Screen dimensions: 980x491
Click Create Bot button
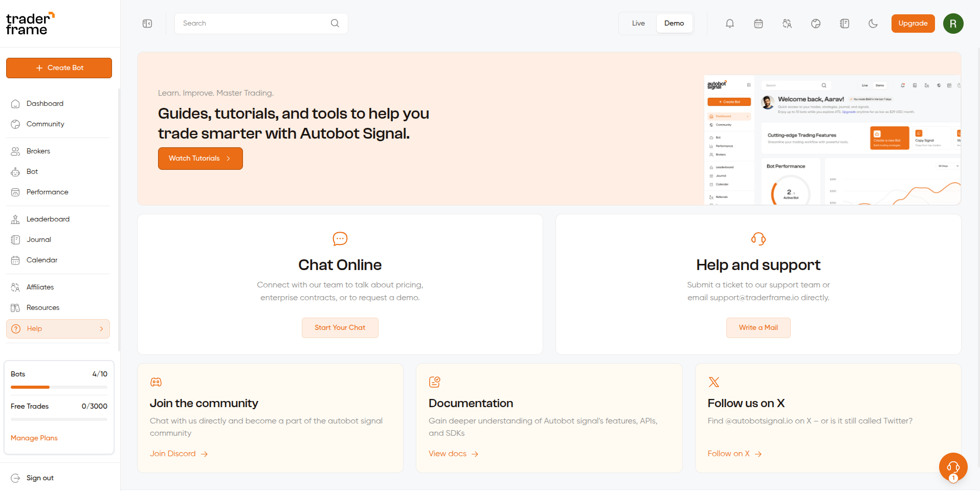click(59, 68)
